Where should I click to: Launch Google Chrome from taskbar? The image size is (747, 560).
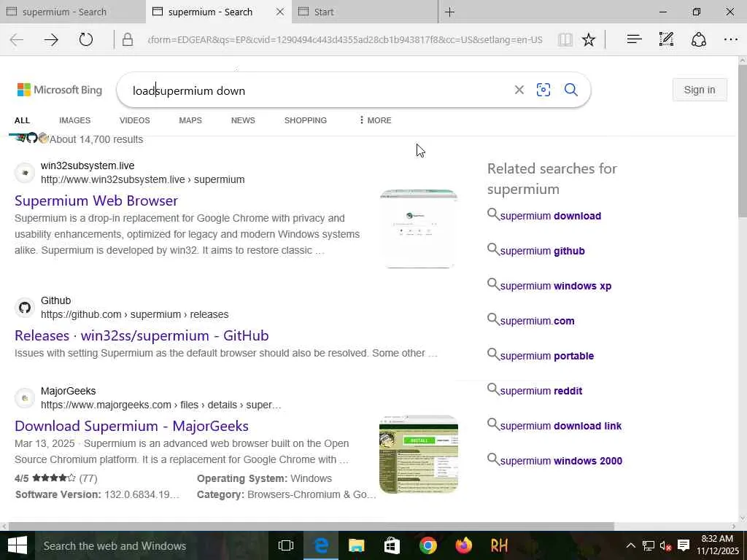pyautogui.click(x=427, y=545)
